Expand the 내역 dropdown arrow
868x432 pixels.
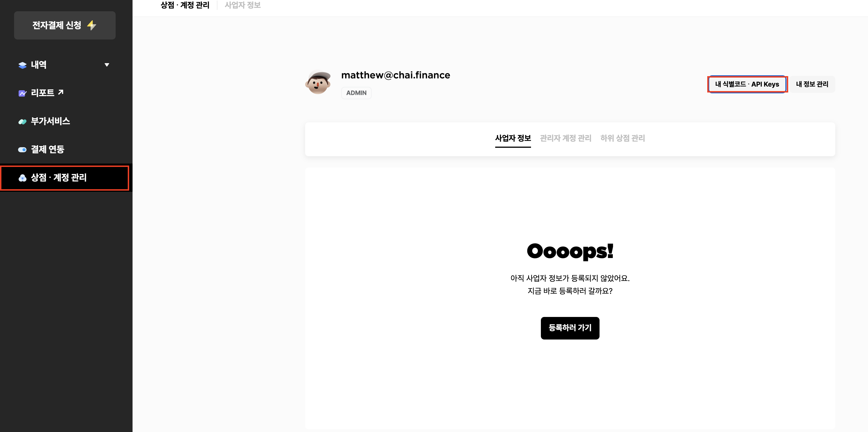(x=107, y=65)
